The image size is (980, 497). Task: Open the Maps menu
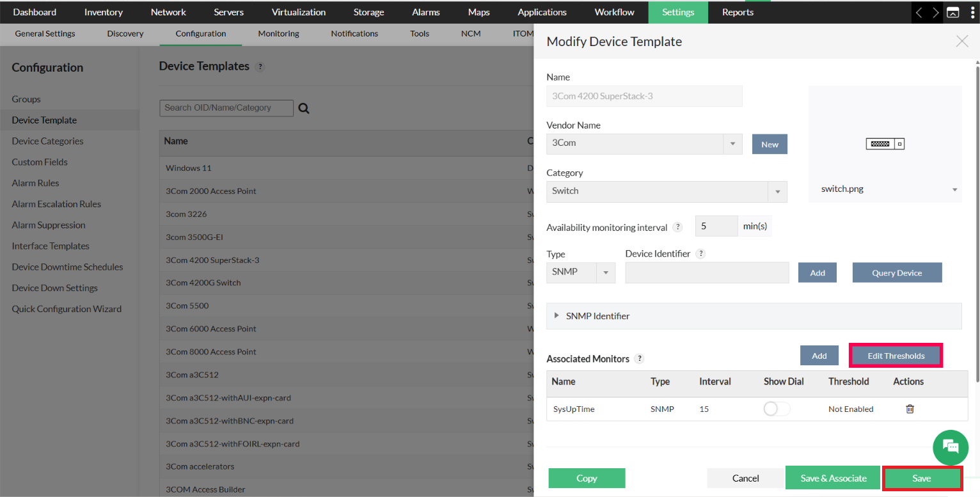(x=479, y=12)
